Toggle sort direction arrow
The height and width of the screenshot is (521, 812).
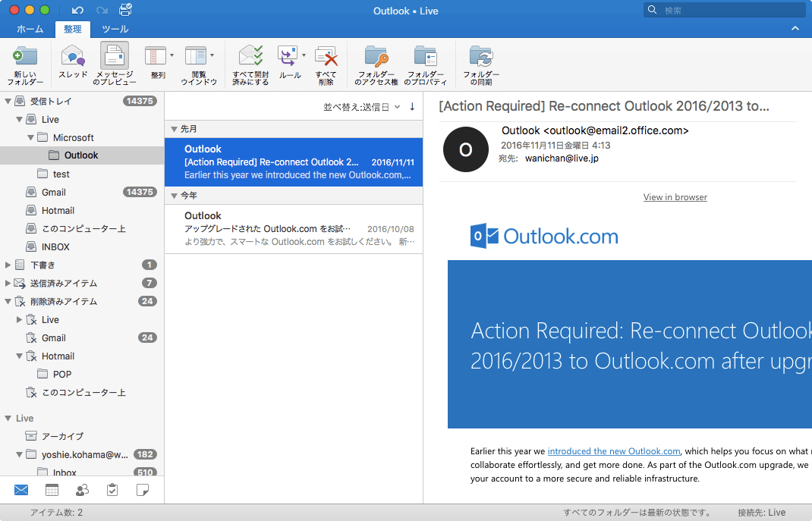click(x=412, y=107)
